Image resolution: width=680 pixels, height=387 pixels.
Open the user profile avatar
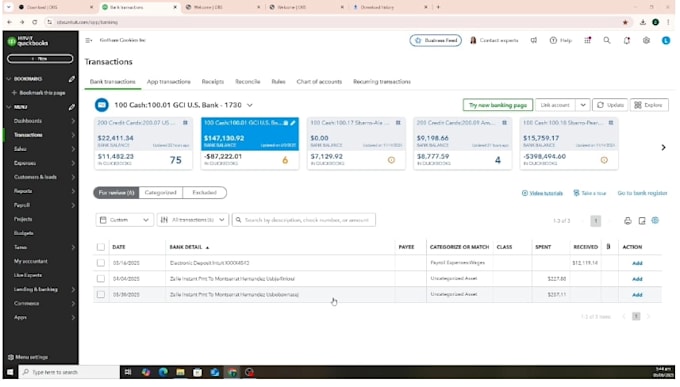click(x=666, y=40)
